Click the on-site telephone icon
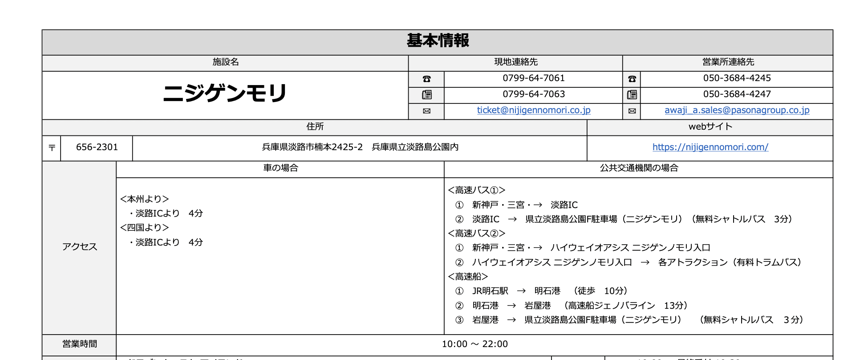Image resolution: width=868 pixels, height=360 pixels. point(426,79)
